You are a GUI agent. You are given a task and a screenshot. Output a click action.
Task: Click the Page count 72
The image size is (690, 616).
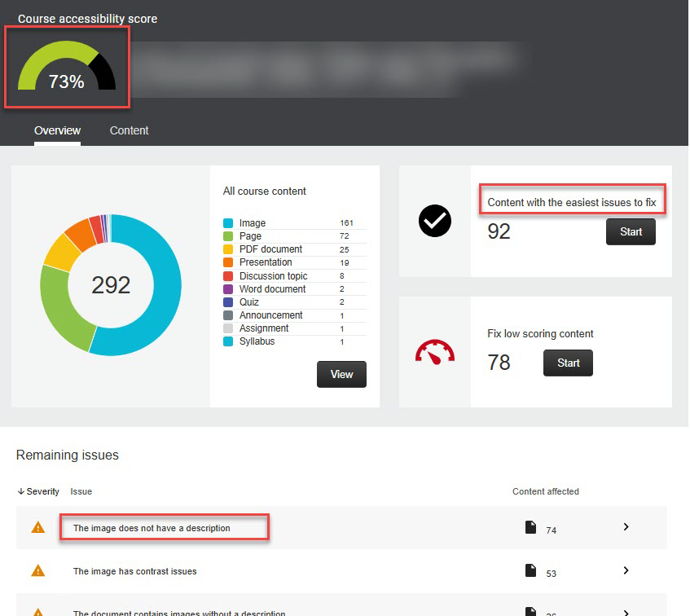[344, 236]
